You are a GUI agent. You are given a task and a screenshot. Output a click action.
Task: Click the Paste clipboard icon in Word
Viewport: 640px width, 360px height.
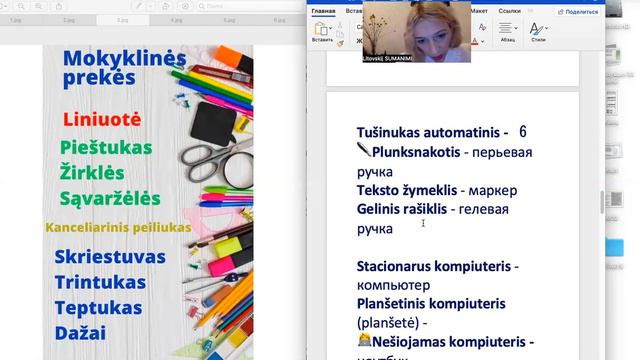[x=320, y=29]
